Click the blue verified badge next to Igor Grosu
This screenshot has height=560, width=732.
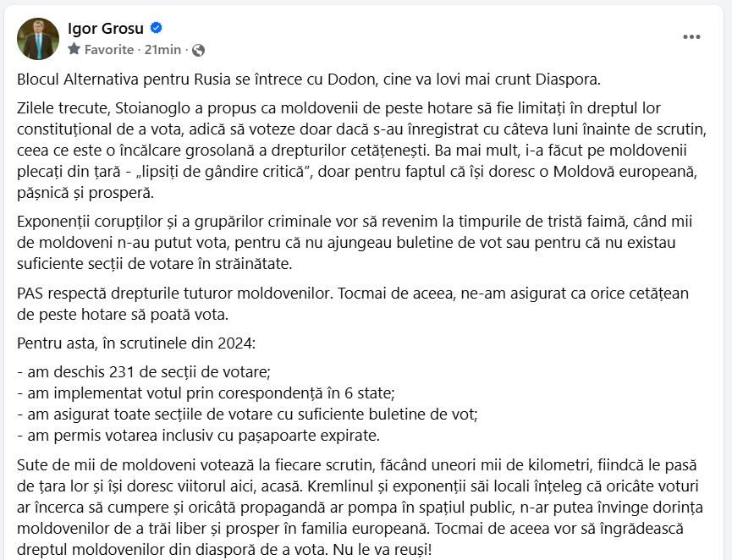[156, 28]
